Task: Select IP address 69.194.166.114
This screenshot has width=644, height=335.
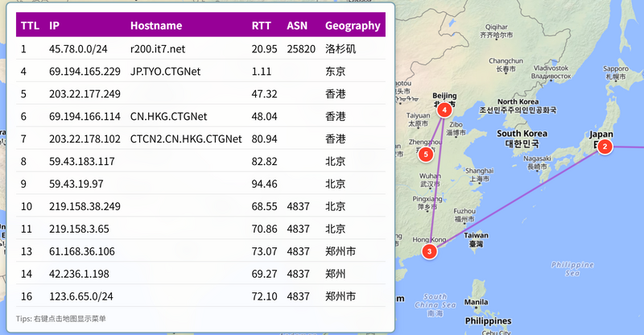Action: [x=85, y=116]
